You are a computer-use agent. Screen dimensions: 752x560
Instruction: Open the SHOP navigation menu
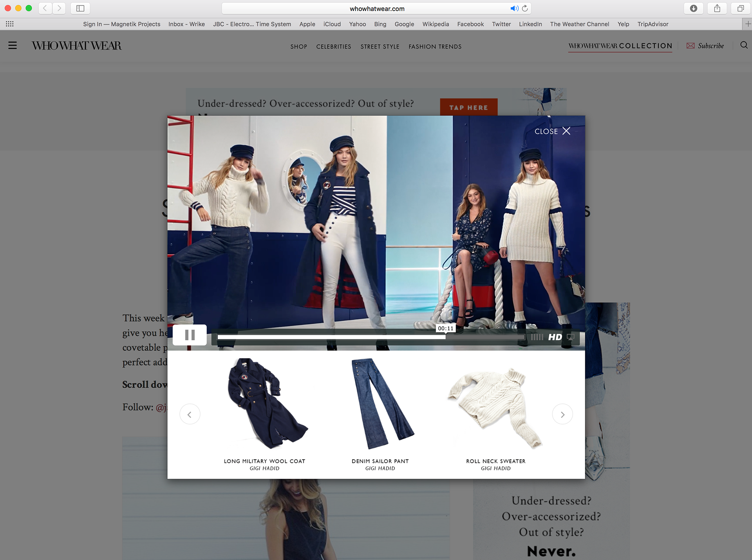(298, 47)
